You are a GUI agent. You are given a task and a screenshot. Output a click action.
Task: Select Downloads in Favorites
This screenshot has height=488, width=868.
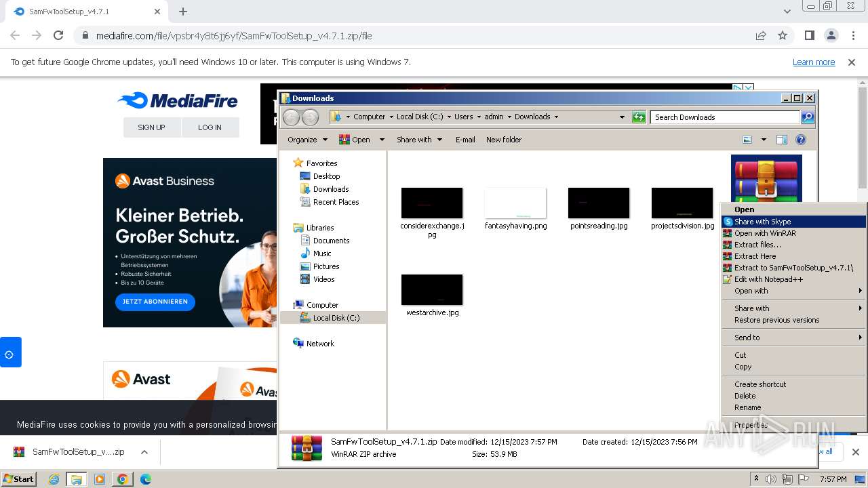pyautogui.click(x=331, y=189)
